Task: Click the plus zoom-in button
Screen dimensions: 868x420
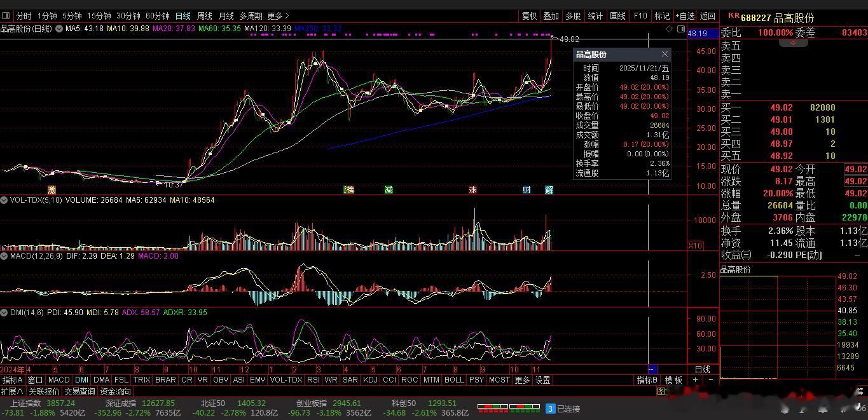Action: (695, 380)
